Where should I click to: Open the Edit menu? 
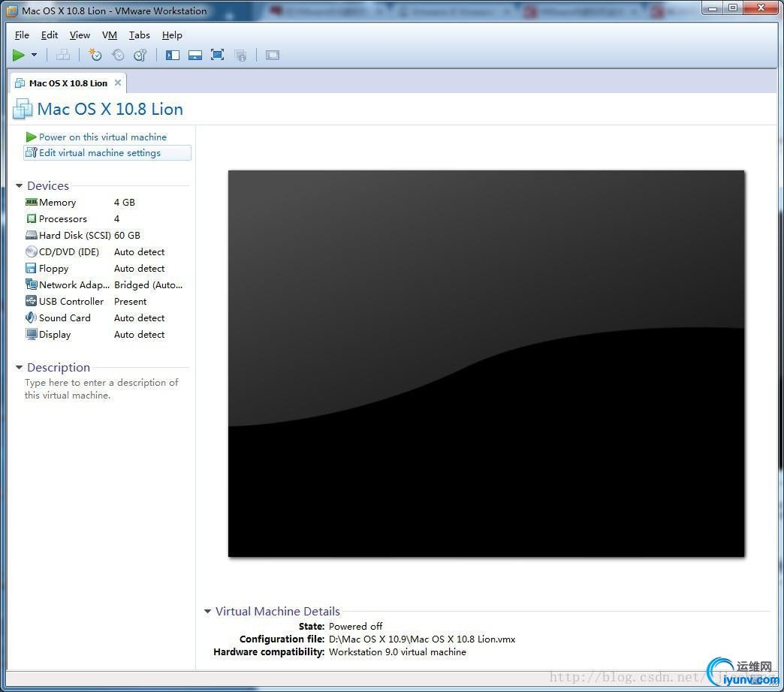click(50, 35)
